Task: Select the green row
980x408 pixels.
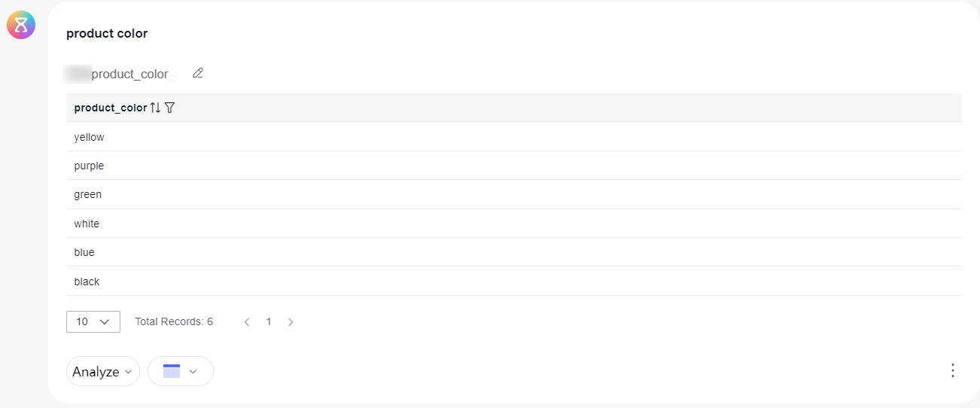Action: (x=514, y=194)
